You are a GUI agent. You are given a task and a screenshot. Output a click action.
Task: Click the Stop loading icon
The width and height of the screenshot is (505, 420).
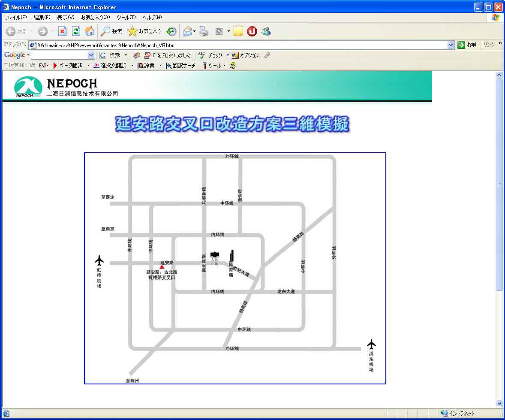(x=63, y=31)
